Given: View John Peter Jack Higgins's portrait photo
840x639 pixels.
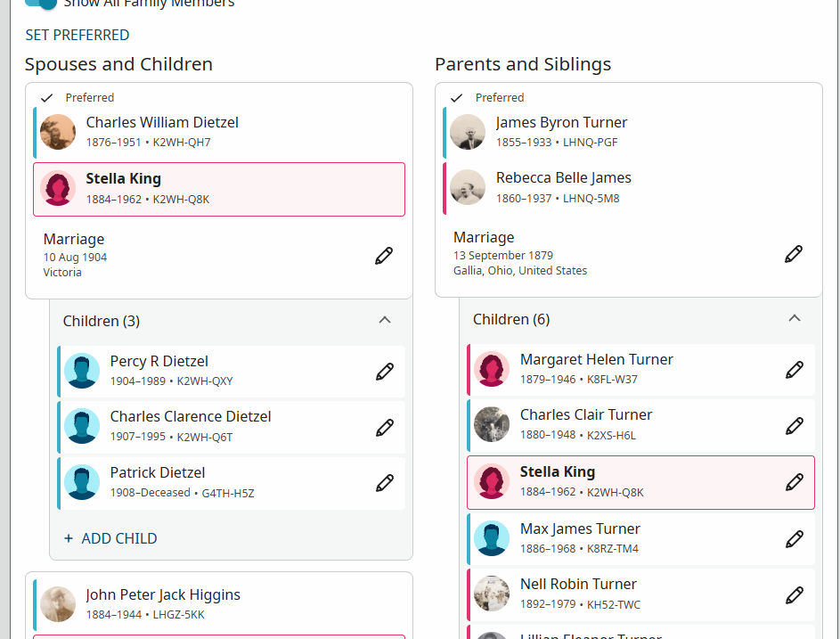Looking at the screenshot, I should (x=58, y=604).
